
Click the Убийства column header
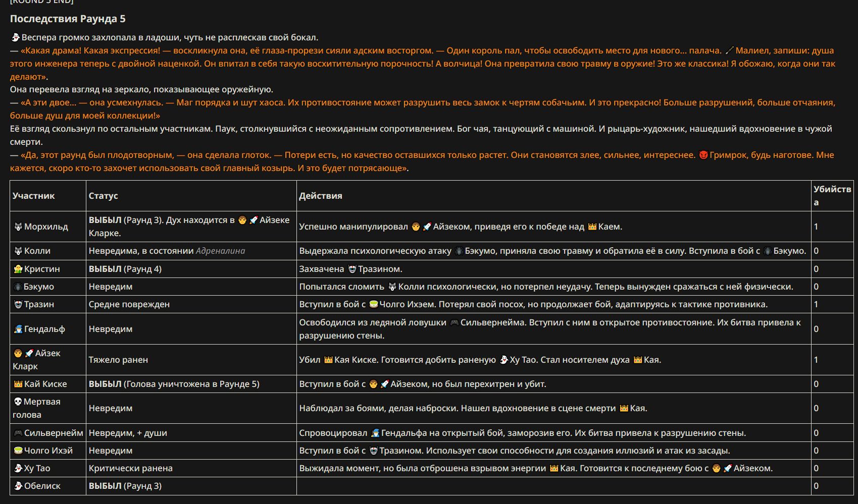tap(832, 196)
